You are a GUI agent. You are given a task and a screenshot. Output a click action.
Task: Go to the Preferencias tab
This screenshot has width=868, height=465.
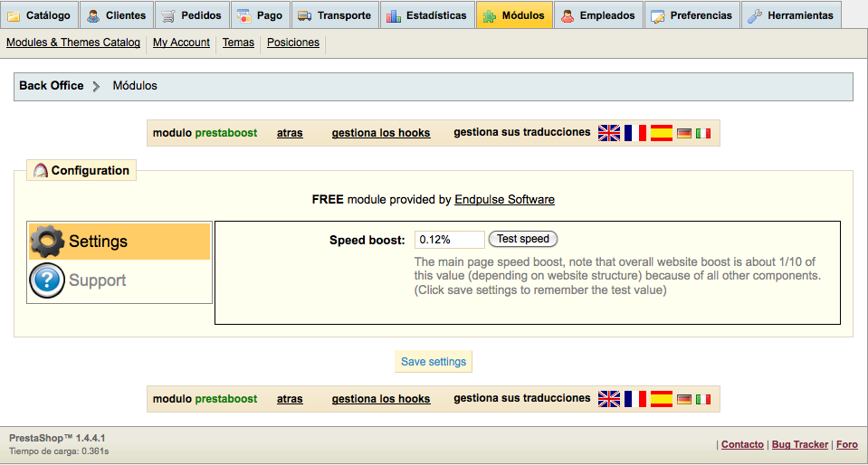pos(692,15)
